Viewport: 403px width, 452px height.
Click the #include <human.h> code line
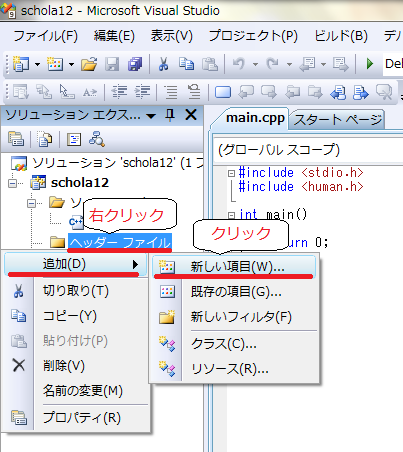(301, 187)
